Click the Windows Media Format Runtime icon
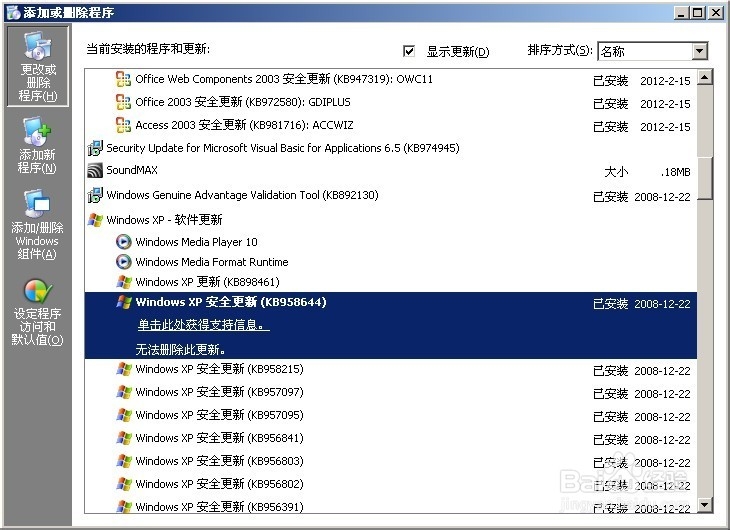 123,262
